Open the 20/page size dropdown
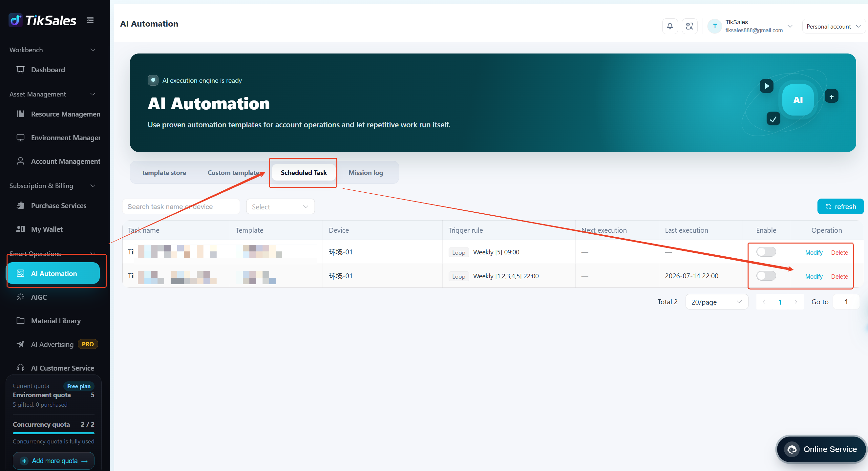Image resolution: width=868 pixels, height=471 pixels. coord(716,302)
